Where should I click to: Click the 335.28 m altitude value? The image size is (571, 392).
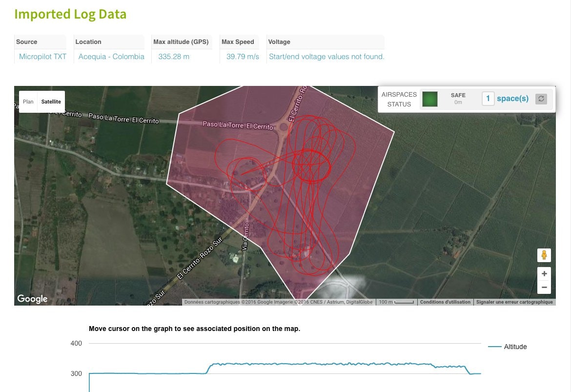click(174, 57)
